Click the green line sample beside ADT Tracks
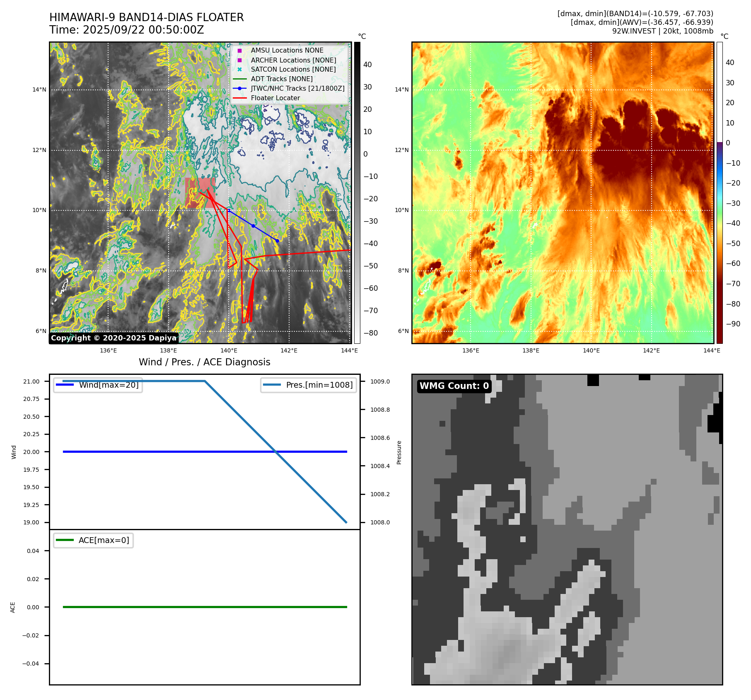751x700 pixels. tap(239, 79)
